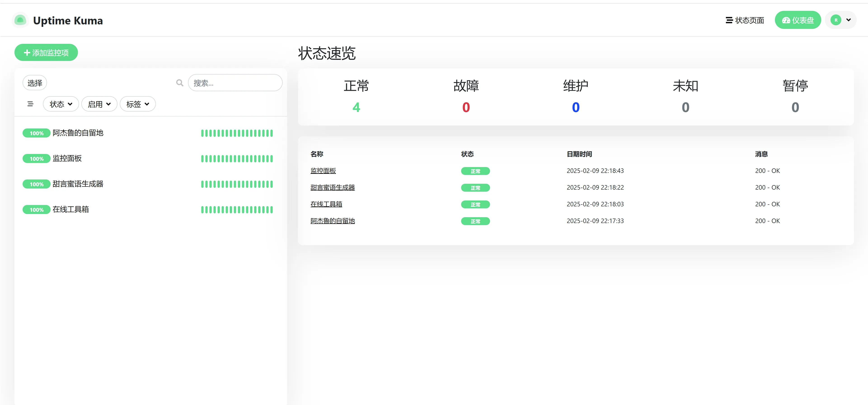Select 甜言蜜语生成器 monitor in sidebar list
Viewport: 868px width, 405px height.
pos(78,184)
